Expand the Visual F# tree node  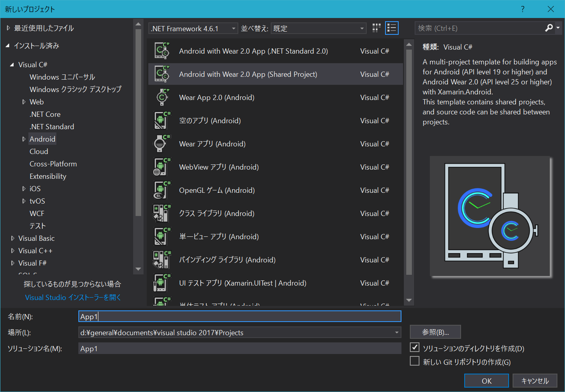coord(12,263)
